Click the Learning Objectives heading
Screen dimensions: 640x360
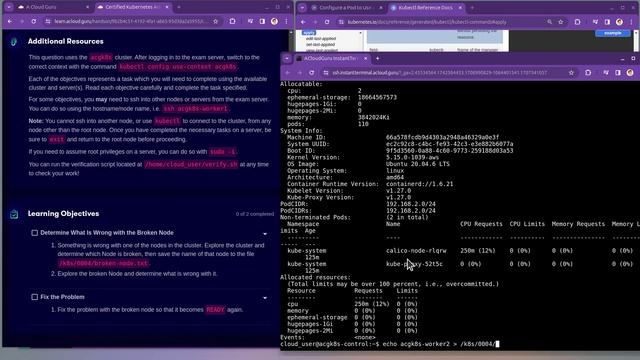click(x=63, y=213)
